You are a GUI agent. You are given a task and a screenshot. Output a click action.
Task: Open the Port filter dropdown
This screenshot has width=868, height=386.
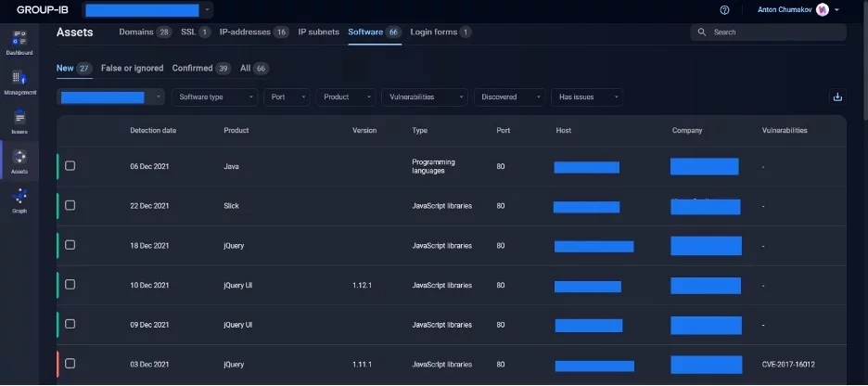[x=287, y=96]
